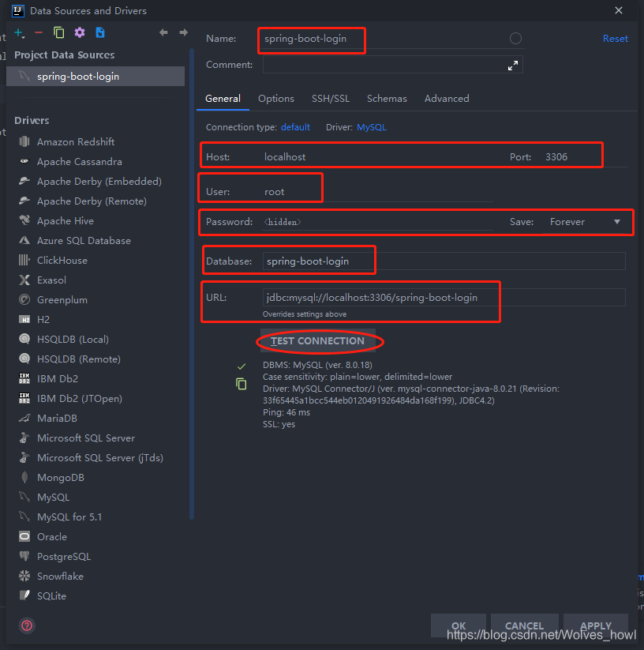Select Apache Derby (Embedded) driver

(x=99, y=182)
